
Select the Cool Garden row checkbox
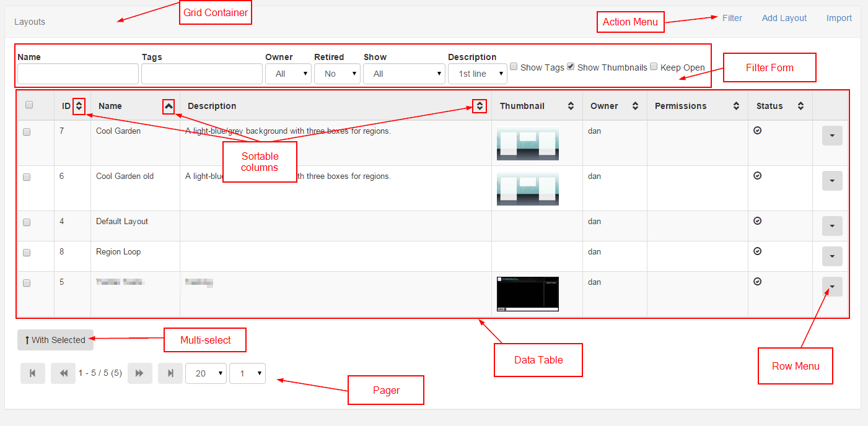pyautogui.click(x=27, y=132)
